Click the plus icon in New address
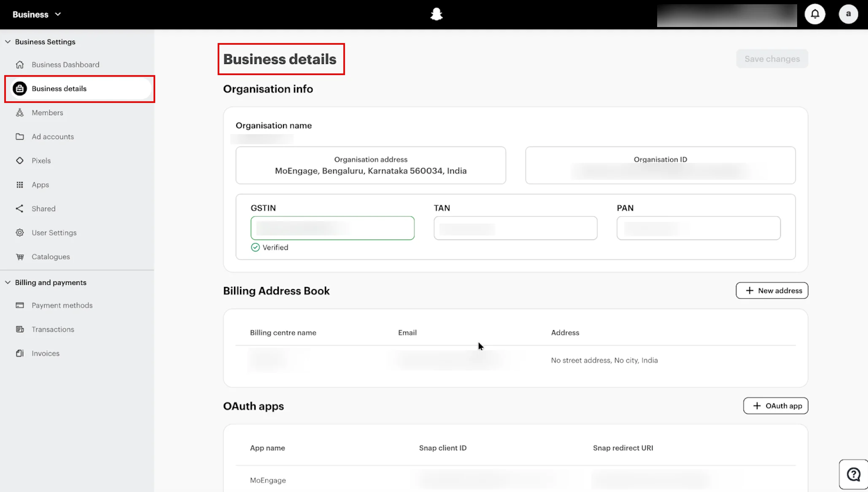 pos(749,291)
